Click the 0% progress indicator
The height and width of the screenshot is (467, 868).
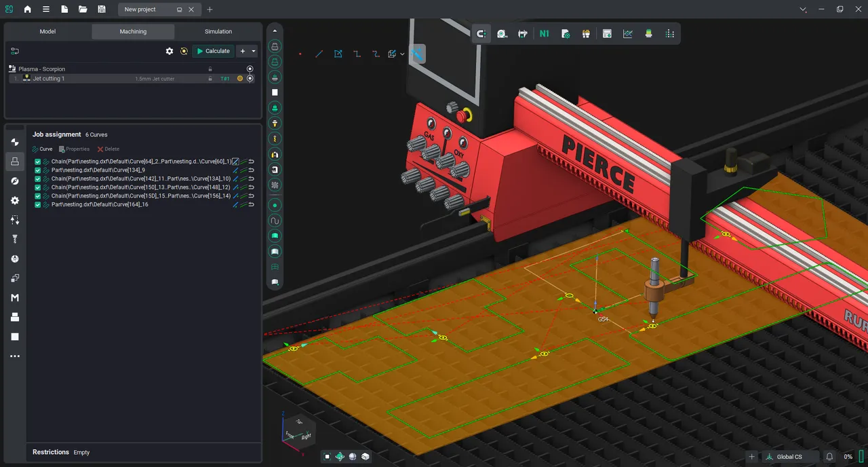tap(848, 457)
